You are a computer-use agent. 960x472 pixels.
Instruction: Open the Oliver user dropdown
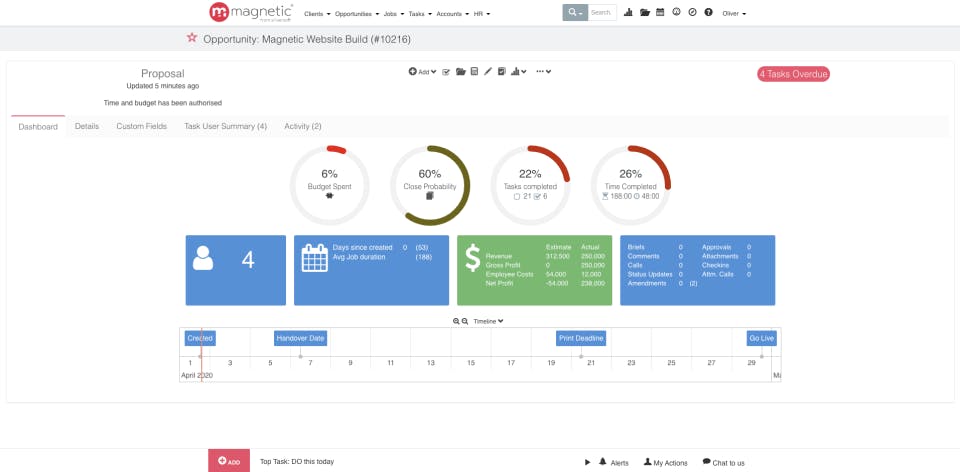(734, 13)
